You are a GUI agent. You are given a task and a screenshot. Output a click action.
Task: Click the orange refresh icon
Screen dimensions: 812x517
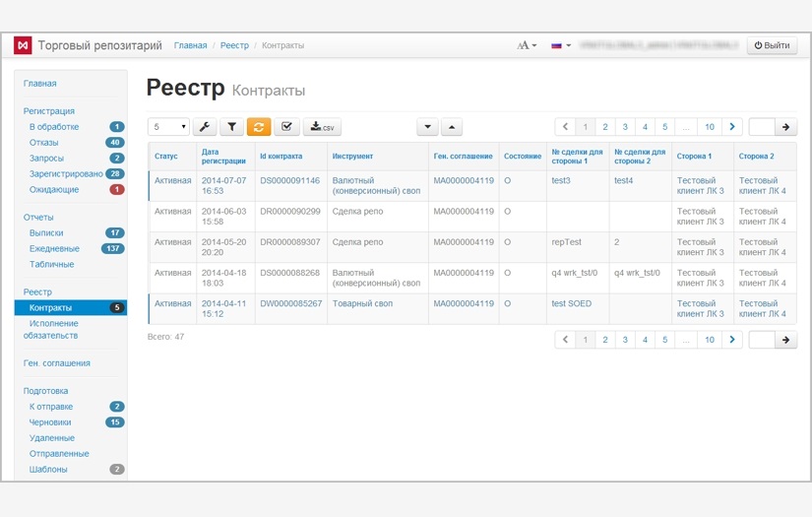pyautogui.click(x=259, y=127)
